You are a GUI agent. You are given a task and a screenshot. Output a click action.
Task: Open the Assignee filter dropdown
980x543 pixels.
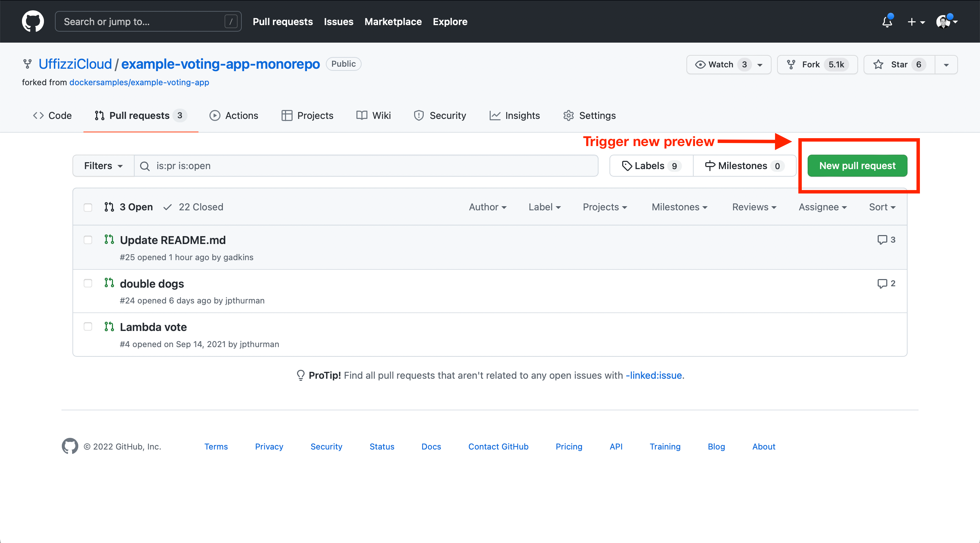pos(822,207)
